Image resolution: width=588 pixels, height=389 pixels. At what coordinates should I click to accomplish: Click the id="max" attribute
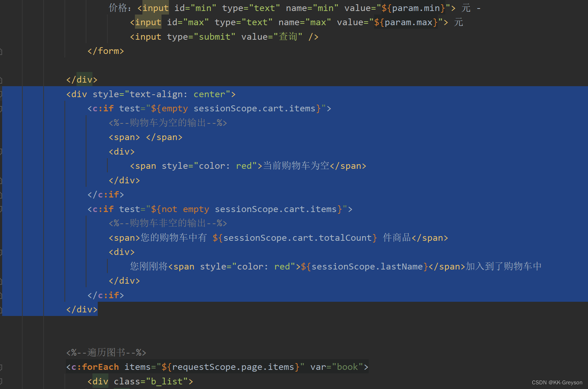(188, 22)
